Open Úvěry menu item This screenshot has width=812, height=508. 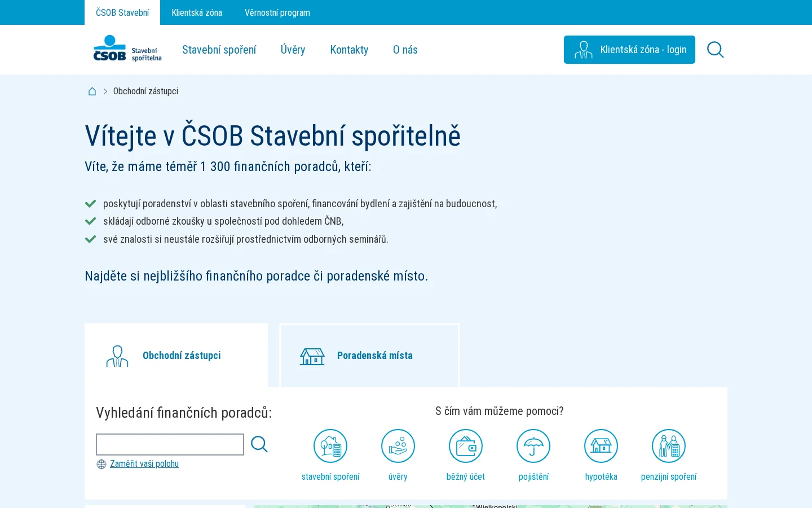tap(293, 50)
